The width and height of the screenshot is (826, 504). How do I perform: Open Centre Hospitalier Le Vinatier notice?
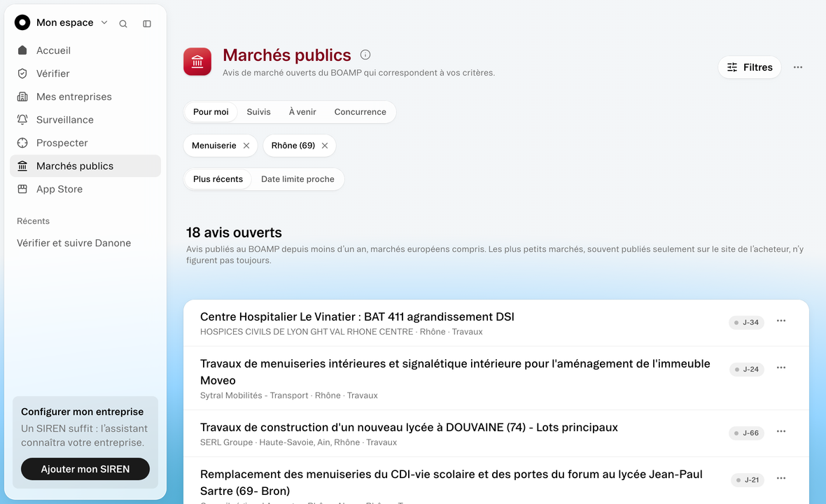[357, 316]
